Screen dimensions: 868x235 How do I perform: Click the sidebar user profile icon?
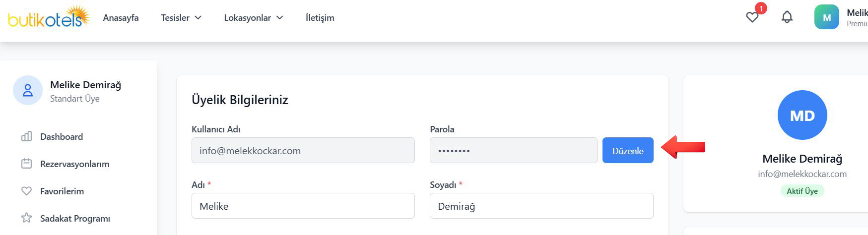(28, 90)
